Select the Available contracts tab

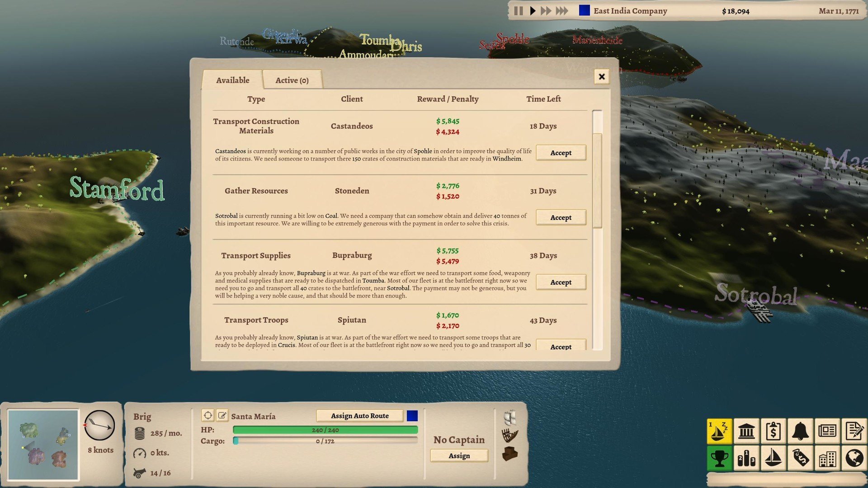pos(232,80)
